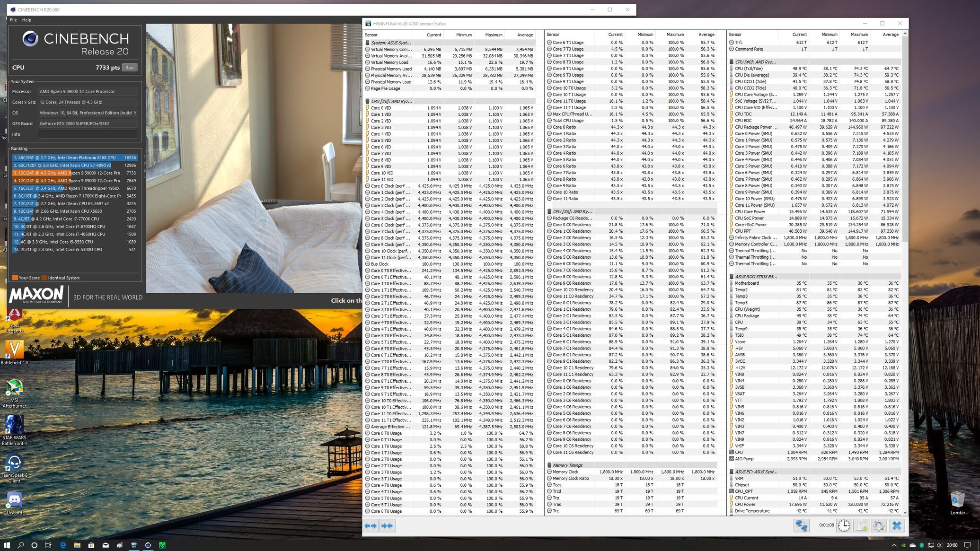Show hidden tray icons chevron
The width and height of the screenshot is (980, 551).
point(894,545)
